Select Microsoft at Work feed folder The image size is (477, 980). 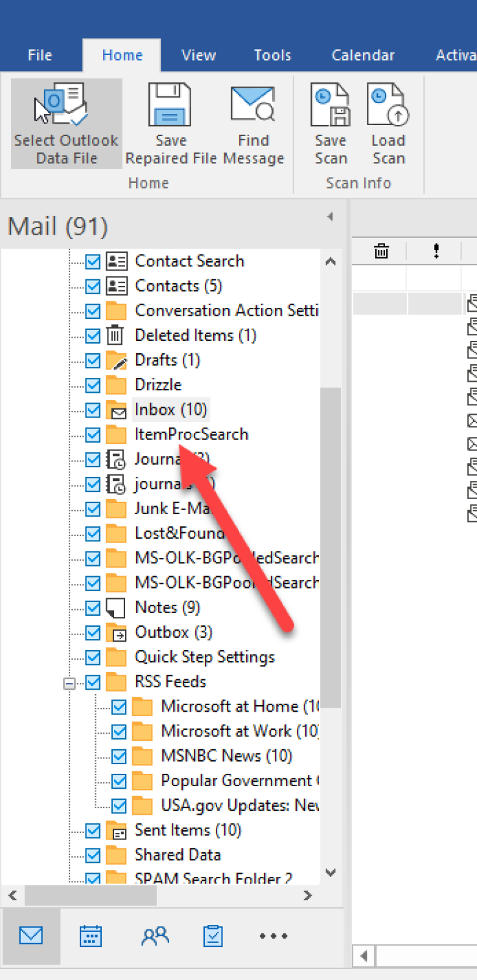(x=240, y=731)
